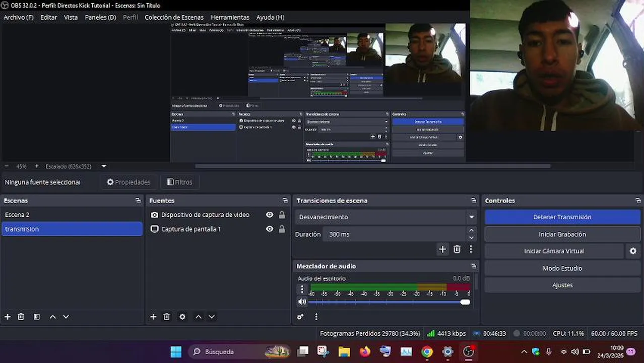Click Detener Transmisión button
Screen dimensions: 644x363
coord(562,217)
